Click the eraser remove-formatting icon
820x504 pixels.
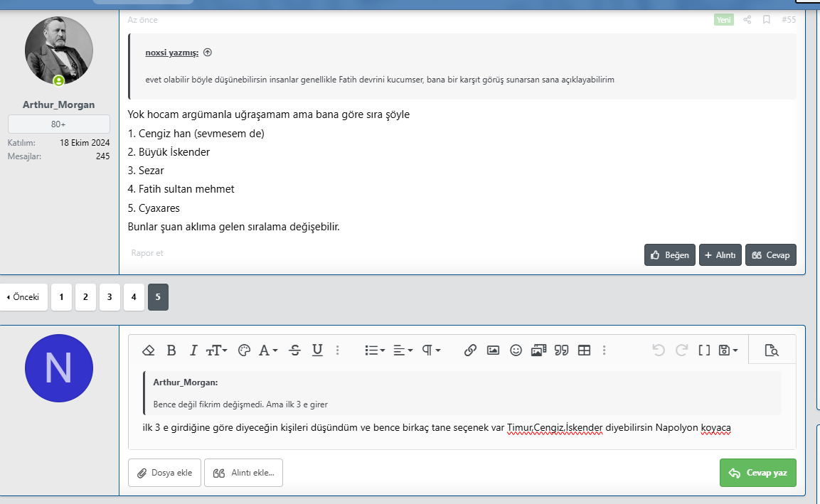(149, 350)
